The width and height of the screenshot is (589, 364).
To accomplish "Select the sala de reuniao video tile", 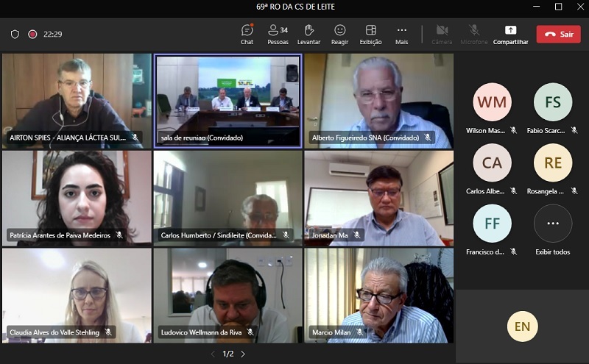I will 228,101.
